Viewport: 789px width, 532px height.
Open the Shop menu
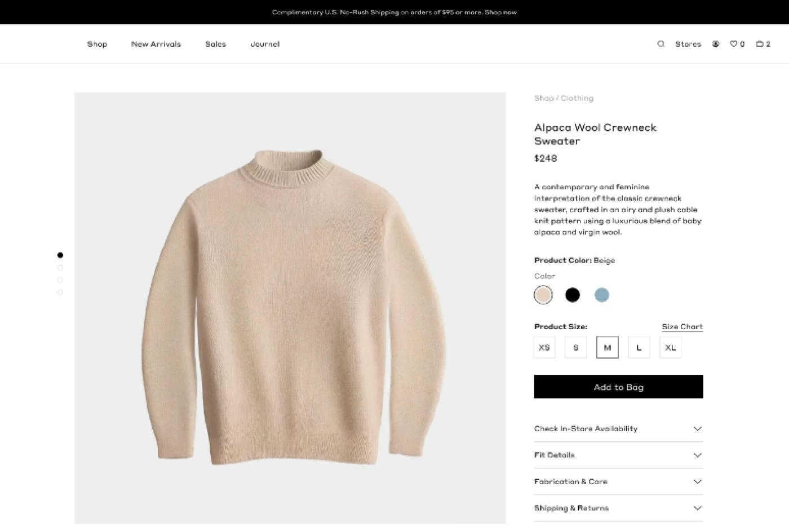[97, 44]
